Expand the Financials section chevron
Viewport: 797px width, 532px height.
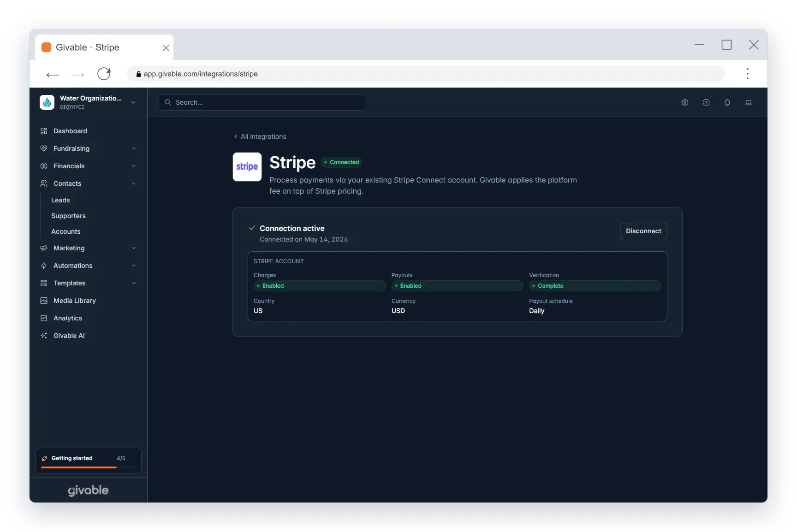click(x=134, y=166)
